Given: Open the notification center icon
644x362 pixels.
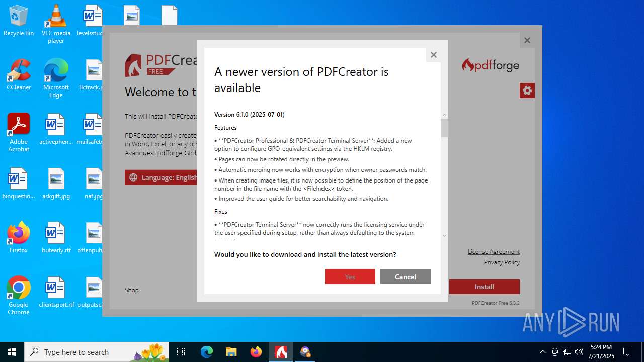Looking at the screenshot, I should [x=627, y=352].
